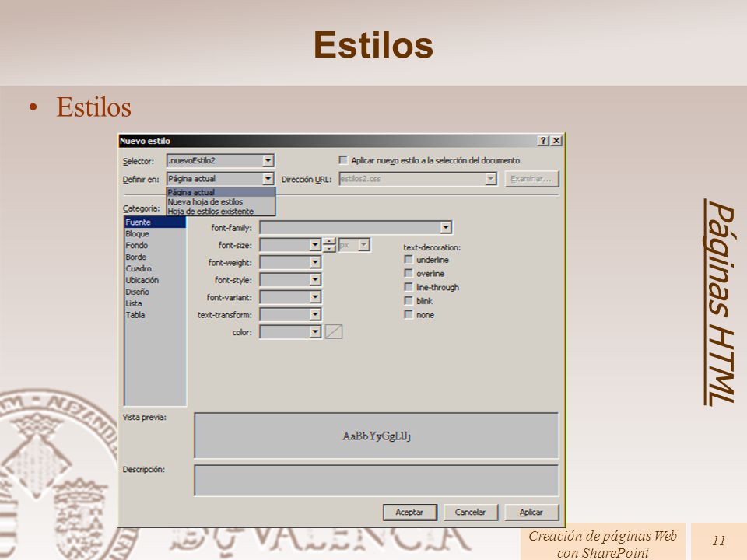Open the color dropdown list

315,332
